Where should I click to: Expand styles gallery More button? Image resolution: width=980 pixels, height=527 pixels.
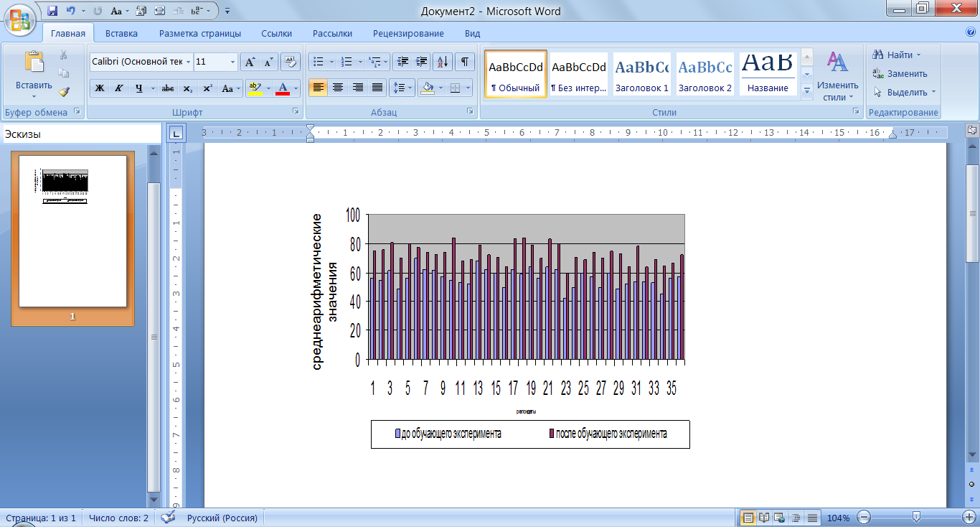[806, 91]
